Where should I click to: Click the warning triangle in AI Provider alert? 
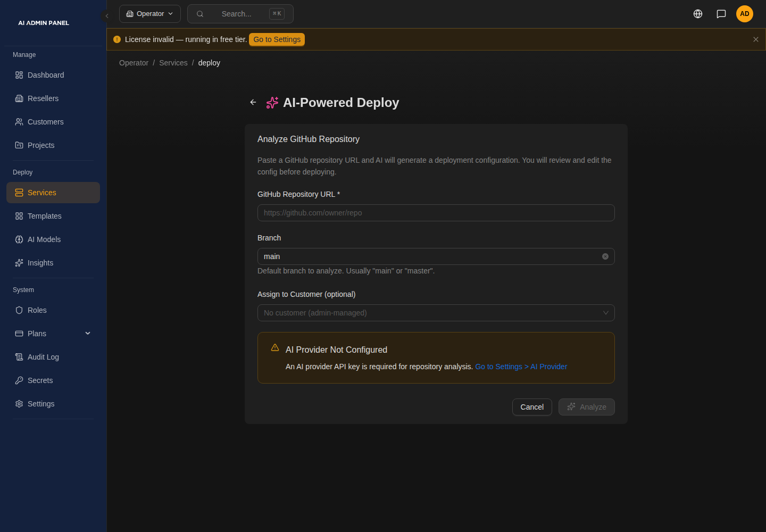coord(275,347)
